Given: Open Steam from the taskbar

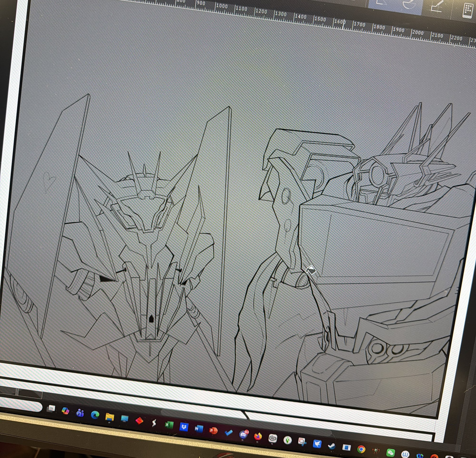Looking at the screenshot, I should click(x=332, y=446).
